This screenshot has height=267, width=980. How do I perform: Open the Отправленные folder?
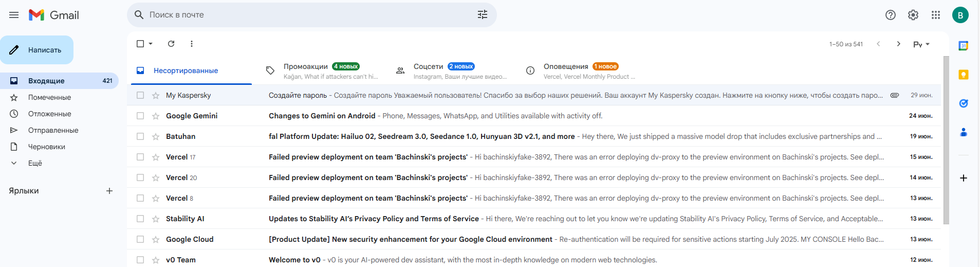click(53, 130)
